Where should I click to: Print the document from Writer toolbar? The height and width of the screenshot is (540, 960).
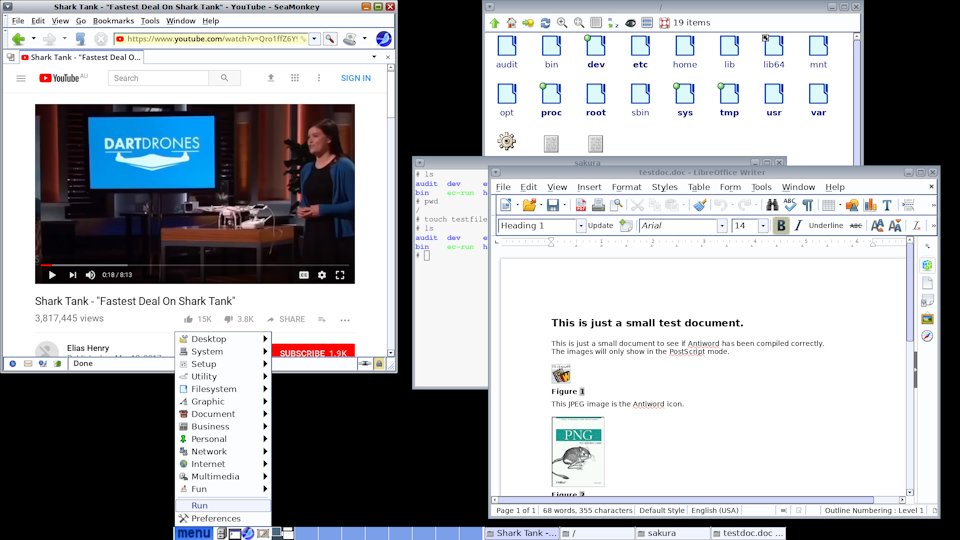598,205
